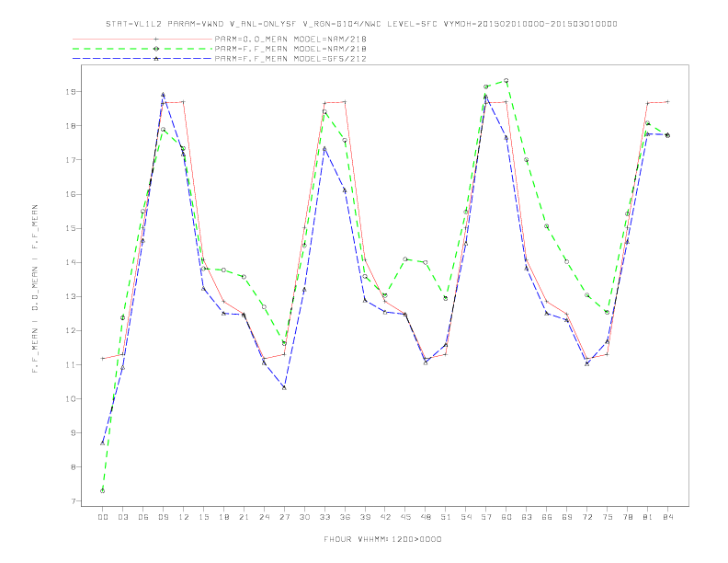Viewport: 728px width, 563px height.
Task: Click red plus data point at hour 00
Action: click(103, 358)
